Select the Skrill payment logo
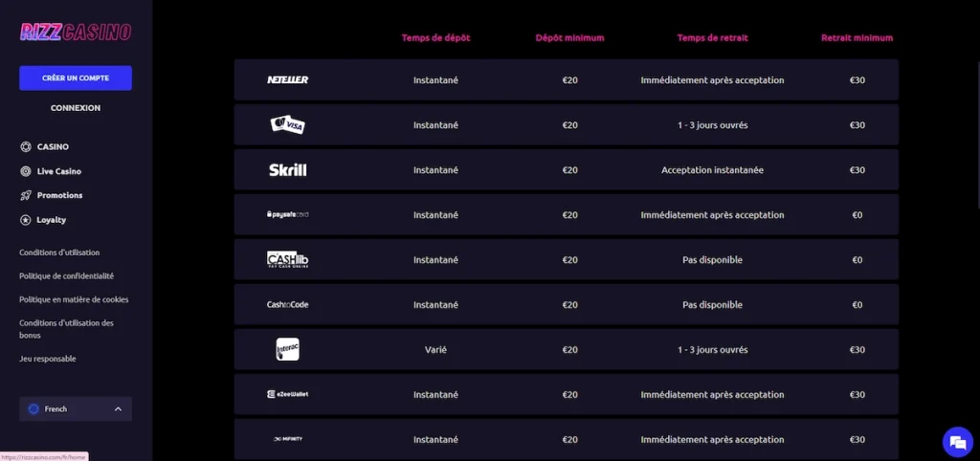This screenshot has width=980, height=461. point(287,170)
